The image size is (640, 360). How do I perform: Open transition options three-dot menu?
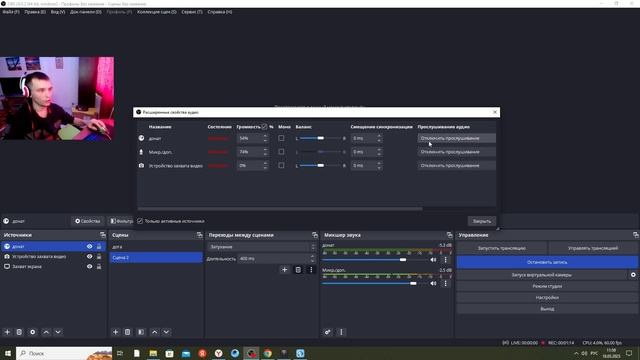click(x=311, y=270)
